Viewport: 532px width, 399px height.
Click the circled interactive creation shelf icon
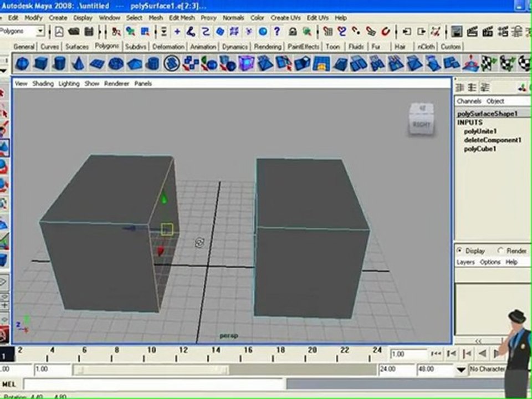pyautogui.click(x=172, y=64)
